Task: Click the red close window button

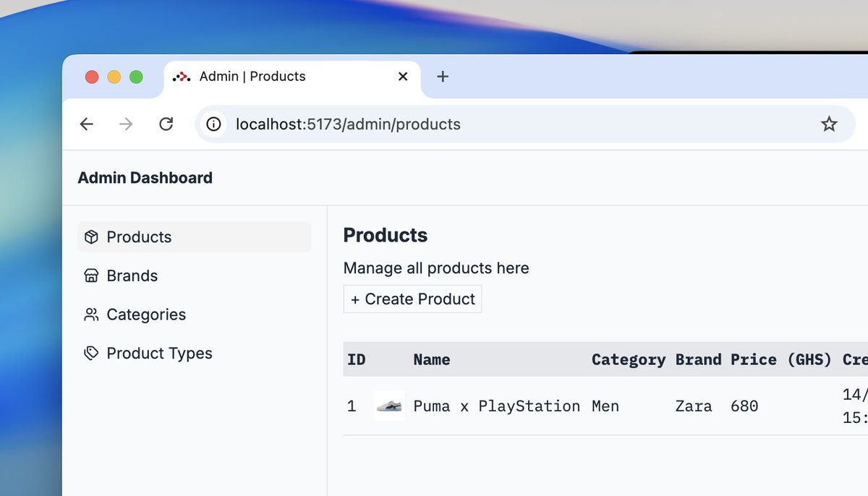Action: [x=92, y=77]
